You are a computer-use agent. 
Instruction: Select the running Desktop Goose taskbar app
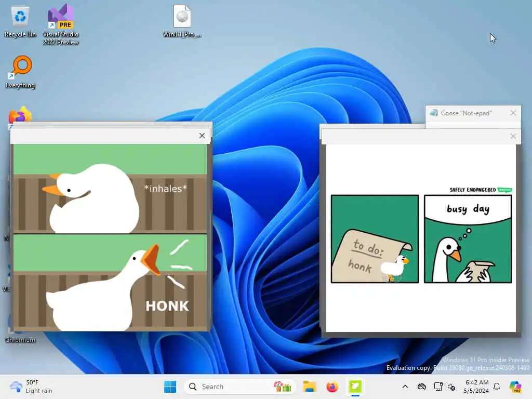[355, 387]
